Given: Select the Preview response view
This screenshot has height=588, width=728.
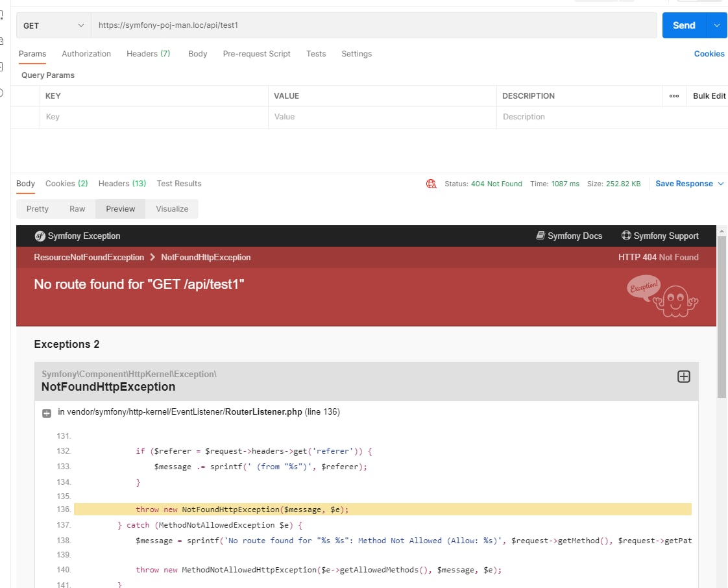Looking at the screenshot, I should click(121, 209).
